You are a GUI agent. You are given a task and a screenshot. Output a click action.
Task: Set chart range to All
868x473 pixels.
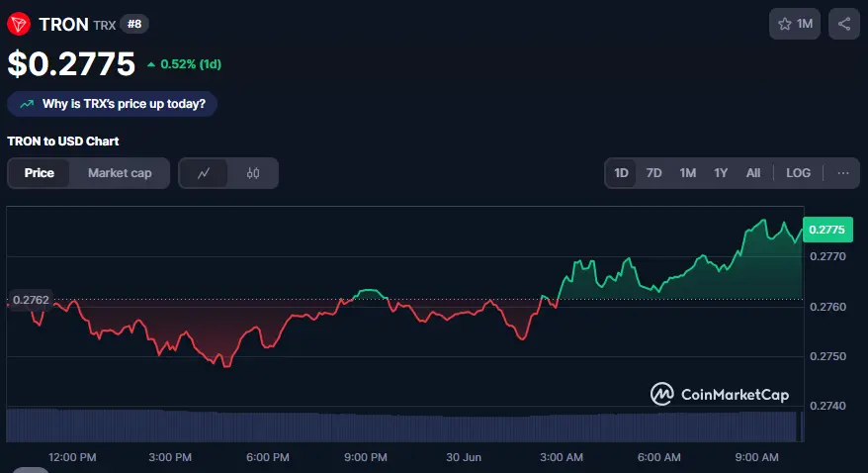click(x=753, y=173)
